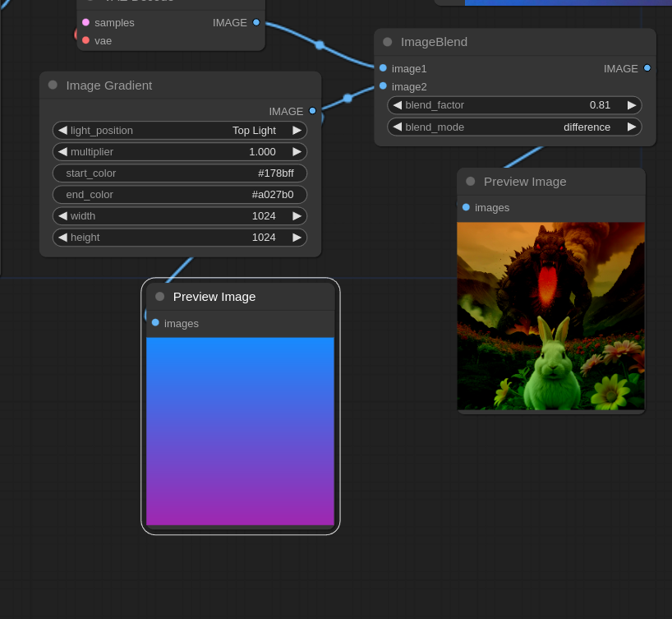Image resolution: width=672 pixels, height=619 pixels.
Task: Click the pink samples input socket
Action: click(x=85, y=22)
